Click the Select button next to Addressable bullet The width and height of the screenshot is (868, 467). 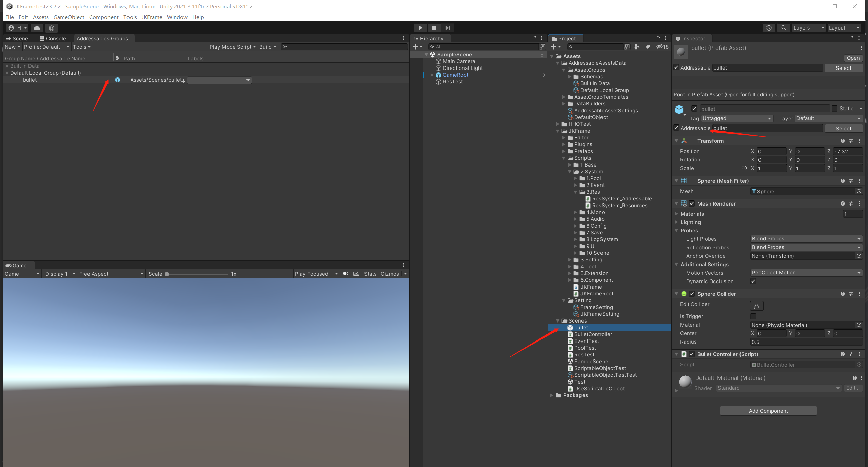(843, 128)
